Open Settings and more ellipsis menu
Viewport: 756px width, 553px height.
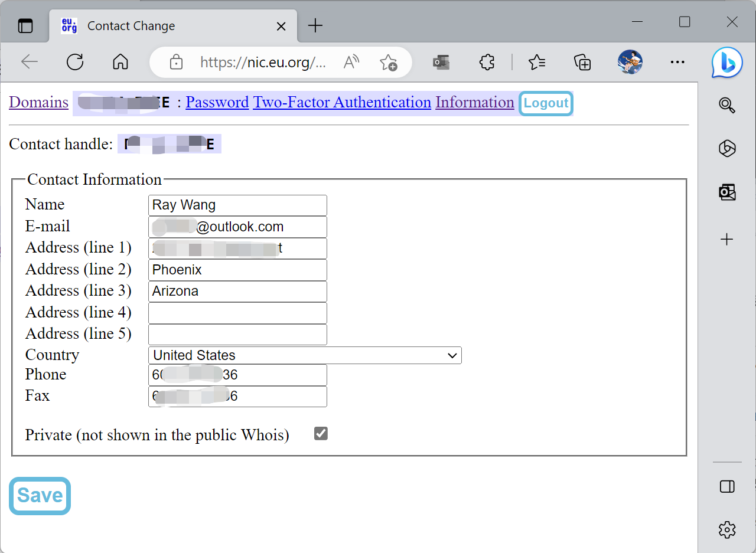(677, 62)
